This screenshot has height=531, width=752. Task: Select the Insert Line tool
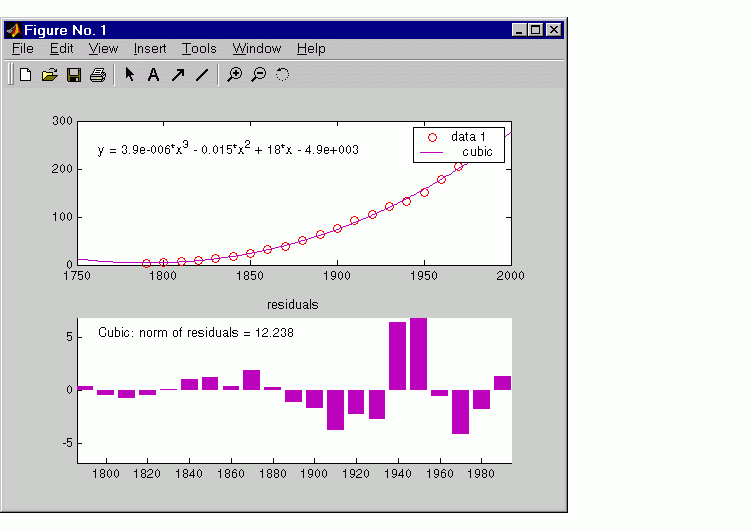pos(202,75)
